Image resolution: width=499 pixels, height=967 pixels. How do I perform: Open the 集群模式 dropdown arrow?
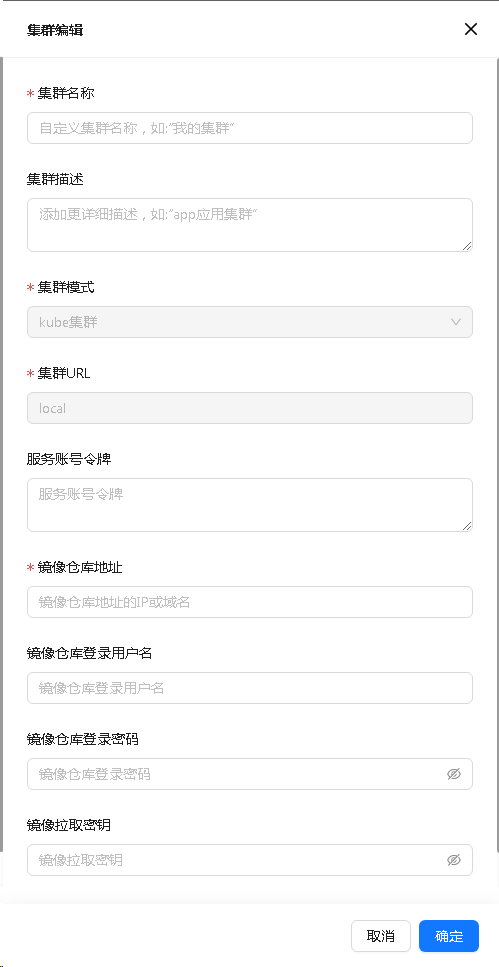456,322
